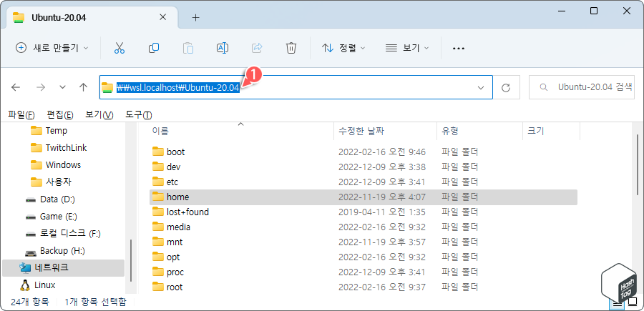Go back with the left arrow

tap(16, 87)
